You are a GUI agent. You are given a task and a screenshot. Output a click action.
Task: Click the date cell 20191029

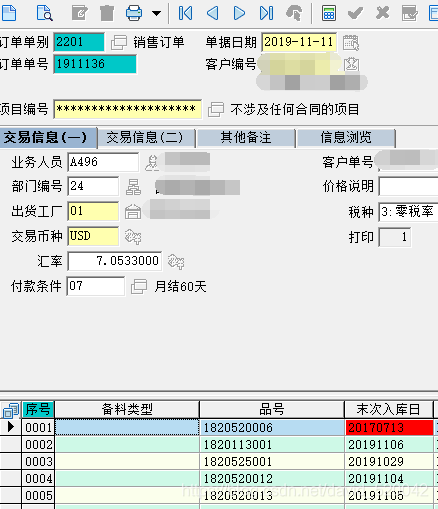click(x=389, y=462)
